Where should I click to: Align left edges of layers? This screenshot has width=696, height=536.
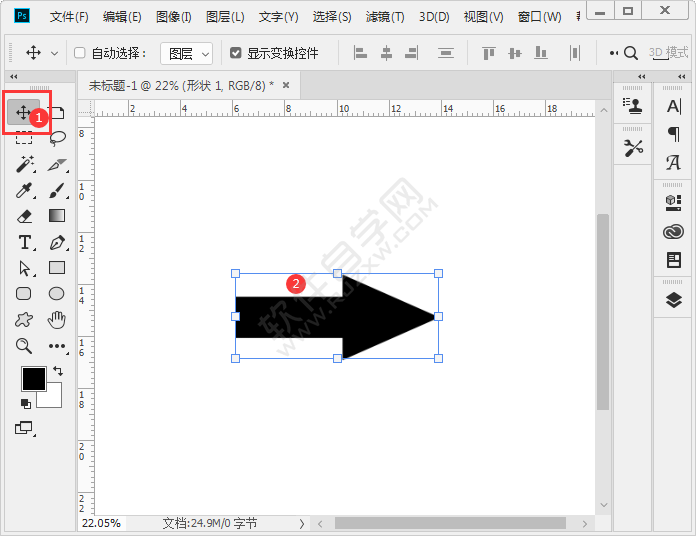tap(360, 53)
